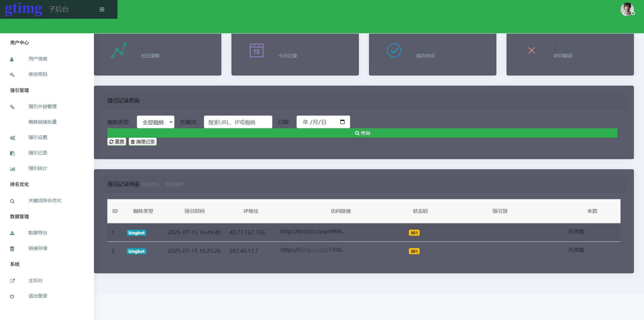The width and height of the screenshot is (644, 320).
Task: Click the 强引记录列表 panel heading
Action: click(x=123, y=184)
